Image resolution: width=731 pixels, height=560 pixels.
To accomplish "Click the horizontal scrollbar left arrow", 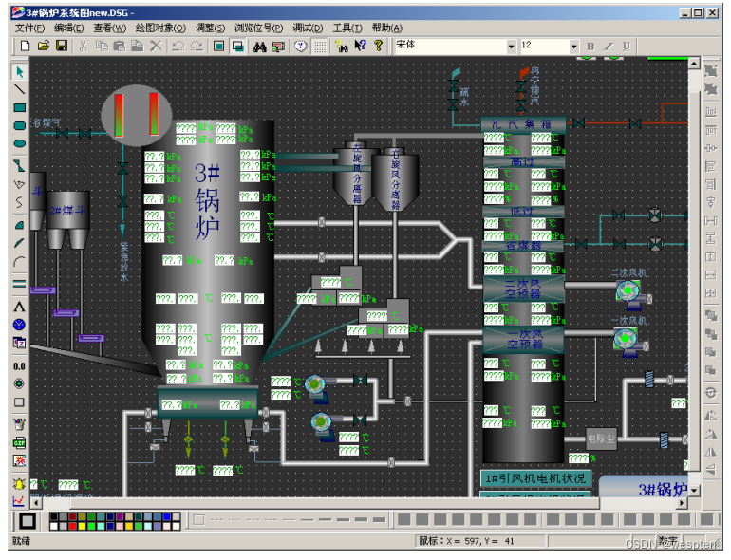I will point(36,503).
